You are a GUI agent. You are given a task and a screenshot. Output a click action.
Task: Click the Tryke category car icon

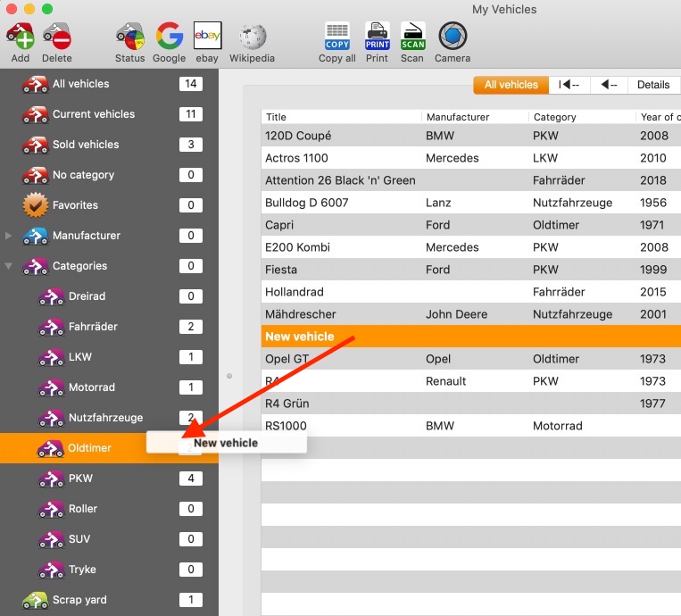[51, 570]
